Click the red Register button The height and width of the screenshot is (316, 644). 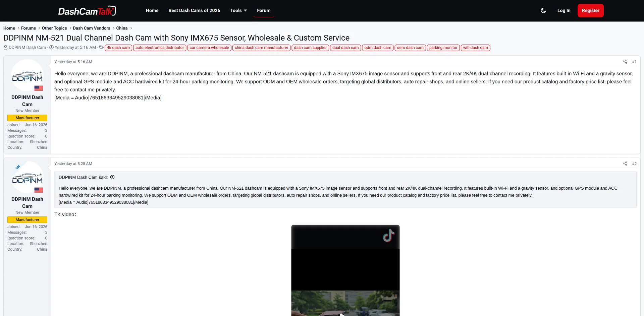click(590, 10)
